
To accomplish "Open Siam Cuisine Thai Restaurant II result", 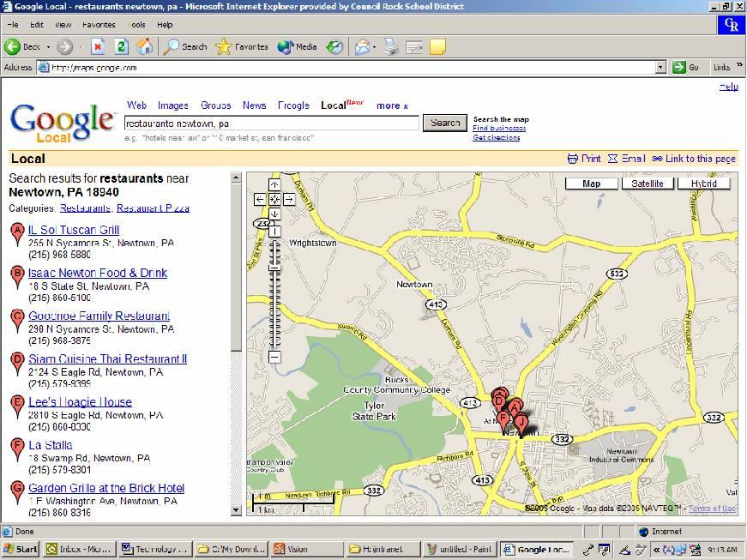I will (108, 359).
